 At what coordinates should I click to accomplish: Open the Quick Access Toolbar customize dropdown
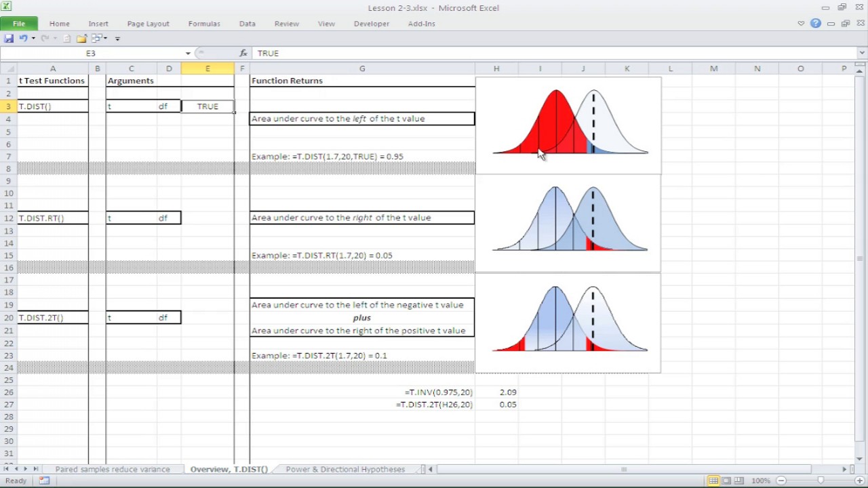pos(117,38)
